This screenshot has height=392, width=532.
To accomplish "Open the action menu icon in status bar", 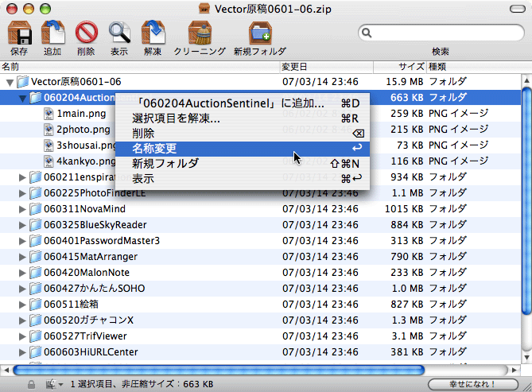I will (54, 384).
